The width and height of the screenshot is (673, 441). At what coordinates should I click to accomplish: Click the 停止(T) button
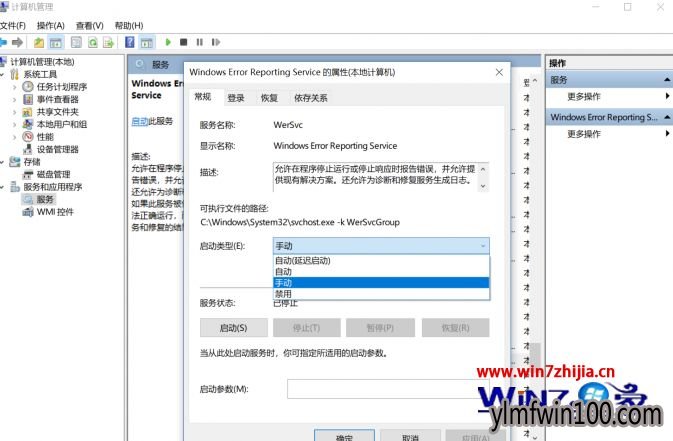coord(306,328)
